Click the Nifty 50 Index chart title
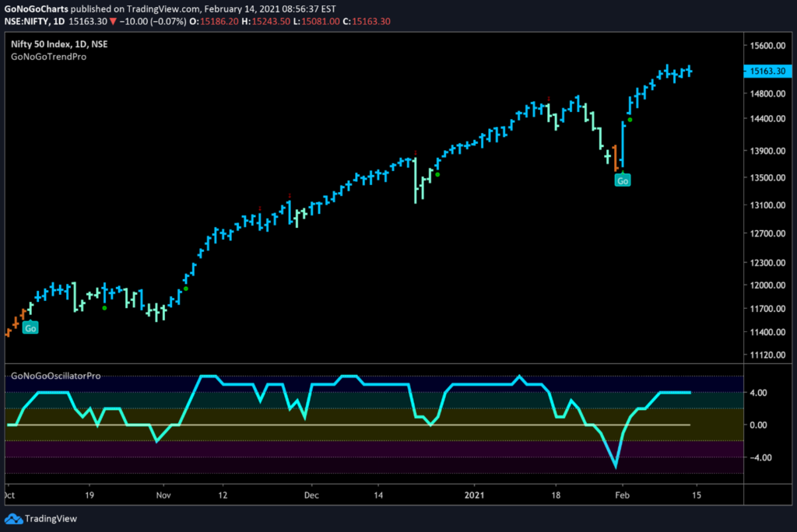Screen dimensions: 797x532 pos(58,44)
